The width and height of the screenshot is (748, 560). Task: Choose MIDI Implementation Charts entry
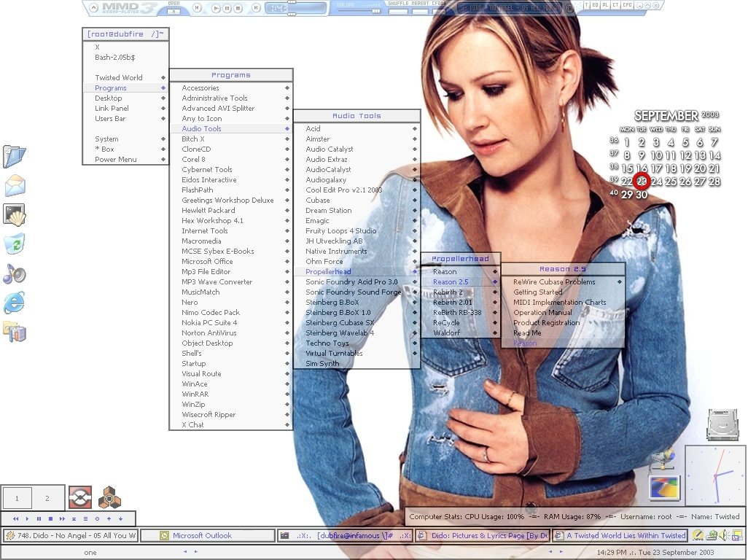pyautogui.click(x=563, y=303)
